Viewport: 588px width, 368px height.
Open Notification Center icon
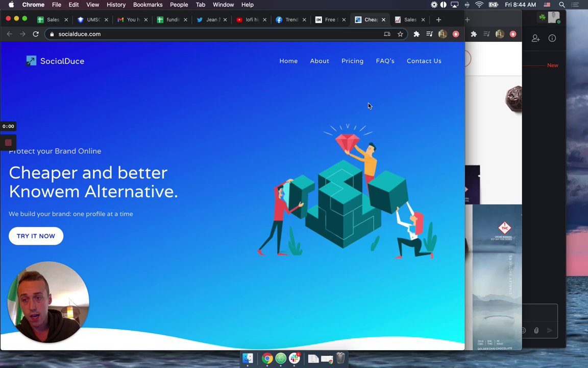pyautogui.click(x=575, y=5)
